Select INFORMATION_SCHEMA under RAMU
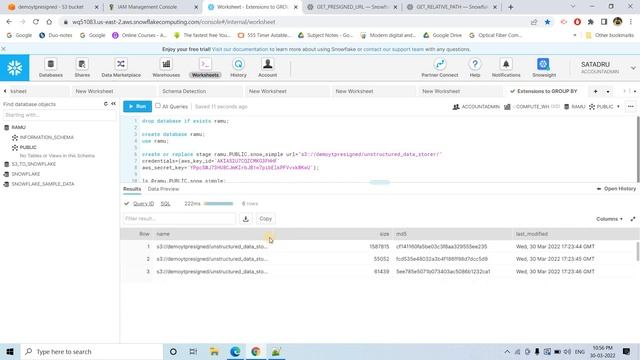Image resolution: width=640 pixels, height=360 pixels. [x=47, y=138]
